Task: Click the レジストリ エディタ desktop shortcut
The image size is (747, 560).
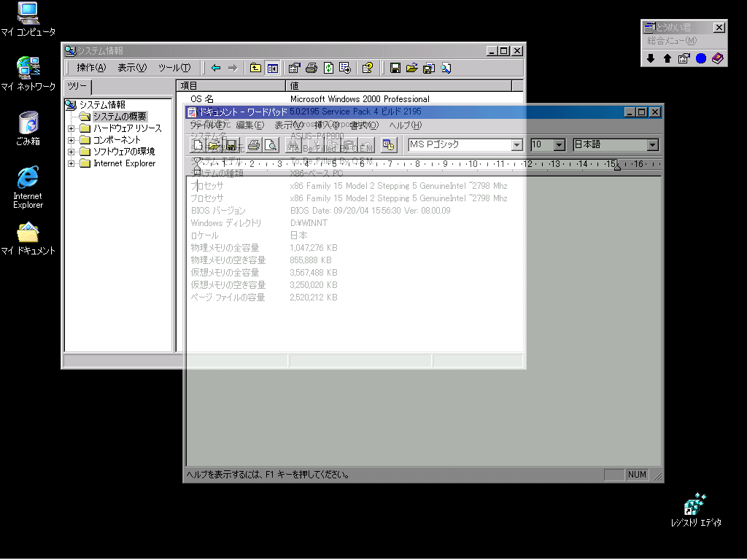Action: (x=696, y=510)
